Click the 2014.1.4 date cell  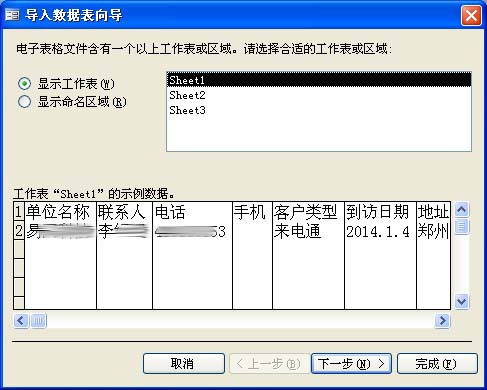point(380,231)
